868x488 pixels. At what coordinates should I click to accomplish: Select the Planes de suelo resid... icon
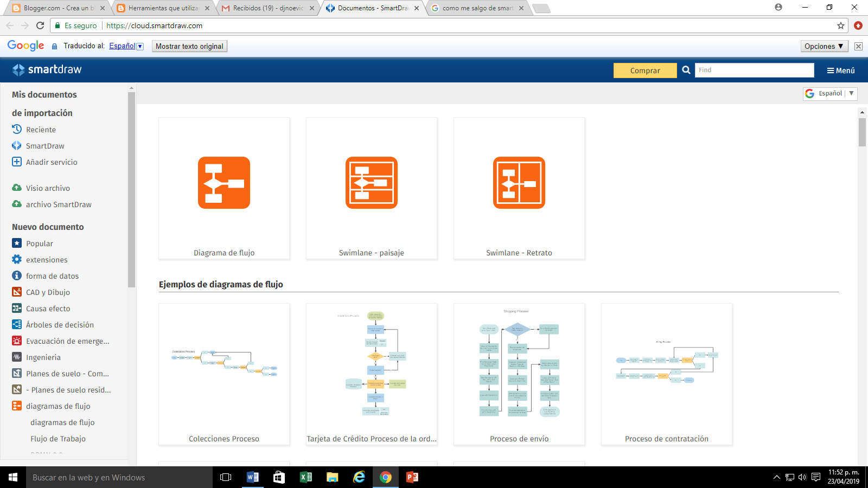(17, 389)
